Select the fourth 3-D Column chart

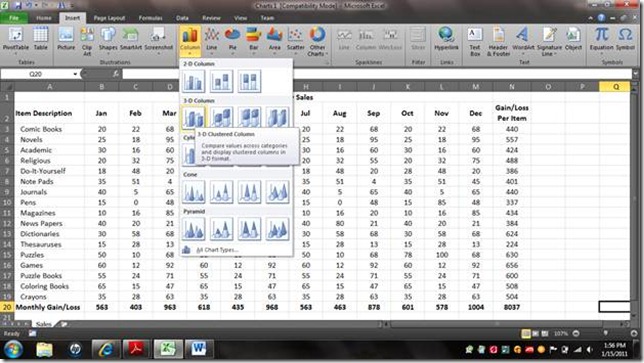[277, 117]
